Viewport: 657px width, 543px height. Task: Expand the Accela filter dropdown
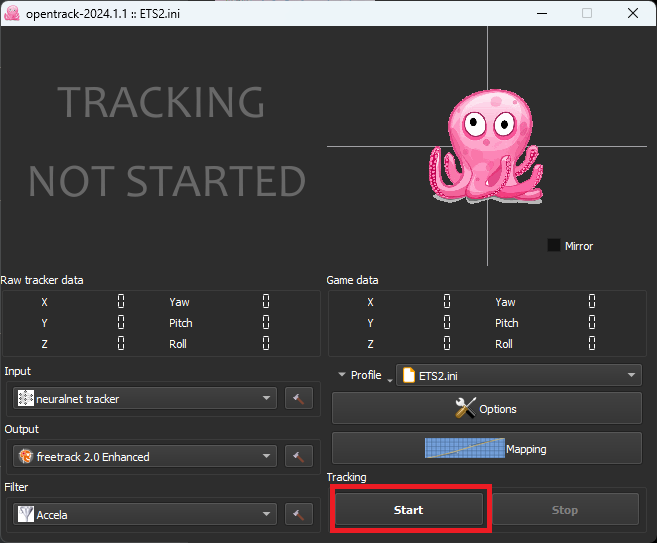(145, 514)
